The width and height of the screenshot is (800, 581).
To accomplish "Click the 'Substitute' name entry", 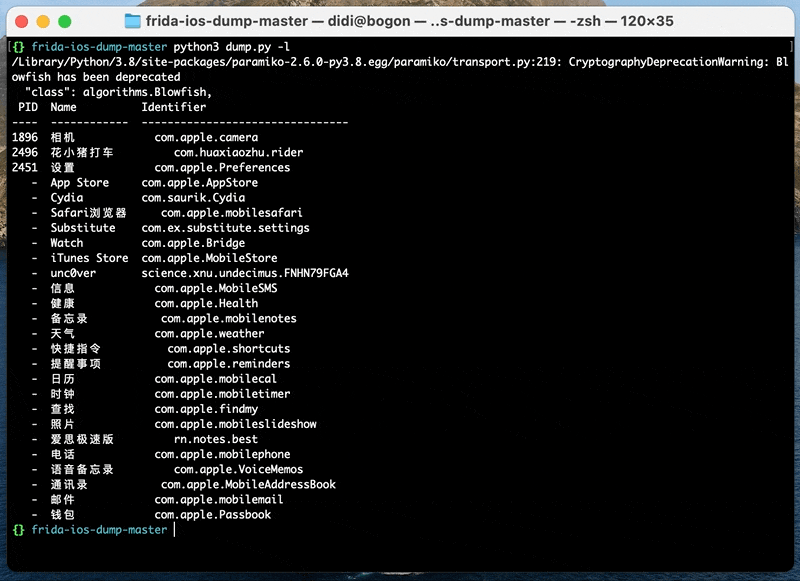I will 83,228.
